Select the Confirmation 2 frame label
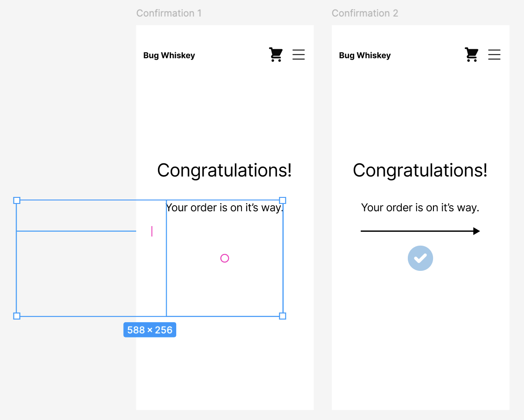This screenshot has width=524, height=420. 365,13
